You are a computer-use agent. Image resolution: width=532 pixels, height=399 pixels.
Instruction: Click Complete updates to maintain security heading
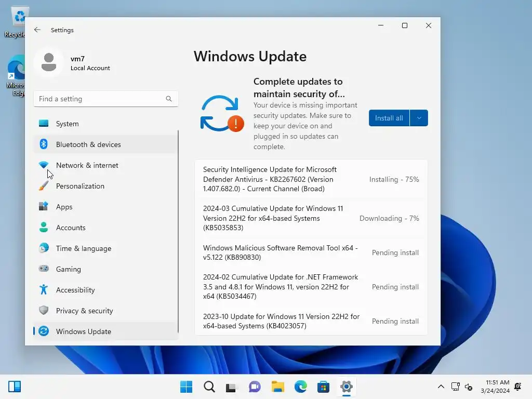299,87
